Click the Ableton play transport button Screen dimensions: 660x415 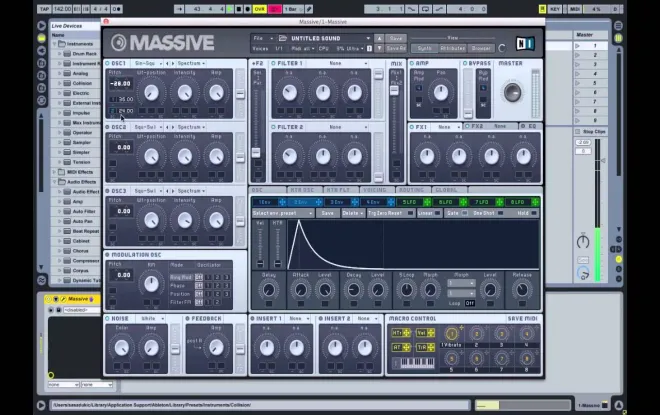[x=230, y=9]
